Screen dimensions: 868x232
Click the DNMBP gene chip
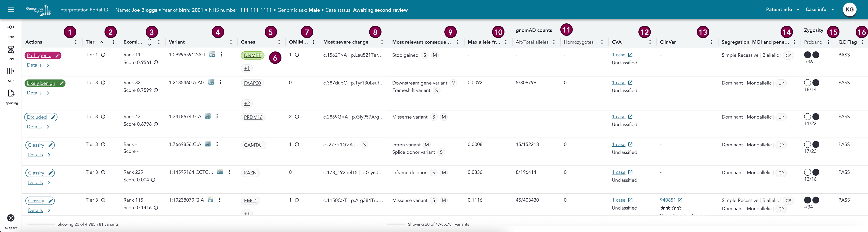[x=253, y=55]
